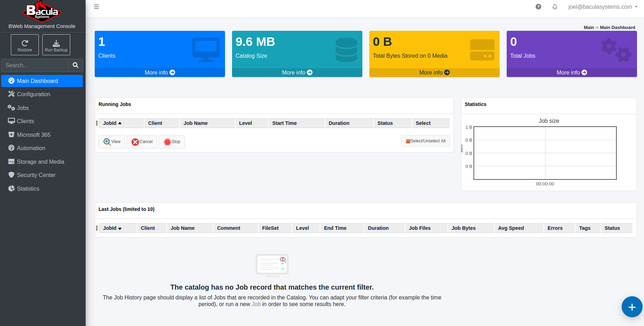The image size is (644, 326).
Task: Open the joel@baculasystems.com user dropdown
Action: click(x=602, y=7)
